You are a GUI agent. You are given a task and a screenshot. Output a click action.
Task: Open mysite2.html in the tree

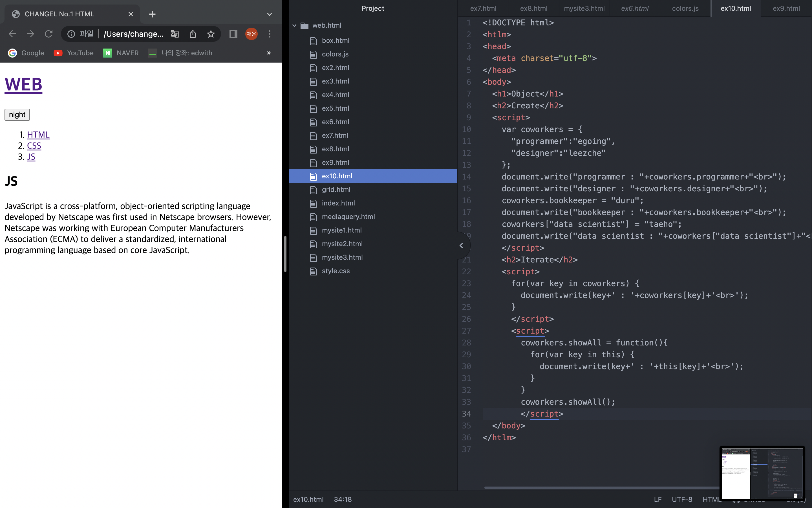coord(342,244)
